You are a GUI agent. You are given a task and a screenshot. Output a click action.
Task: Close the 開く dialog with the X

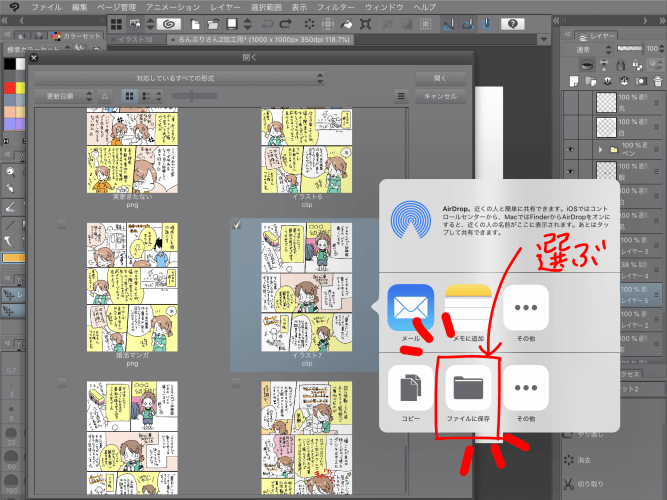[34, 58]
